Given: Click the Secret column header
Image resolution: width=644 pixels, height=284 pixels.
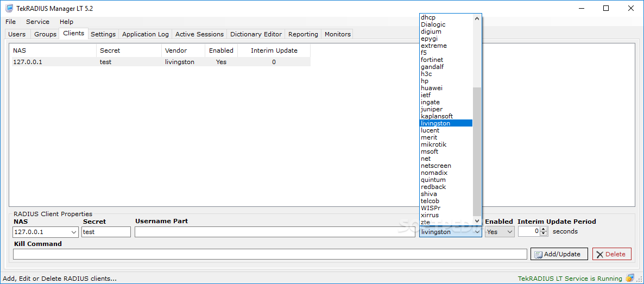Looking at the screenshot, I should point(129,51).
